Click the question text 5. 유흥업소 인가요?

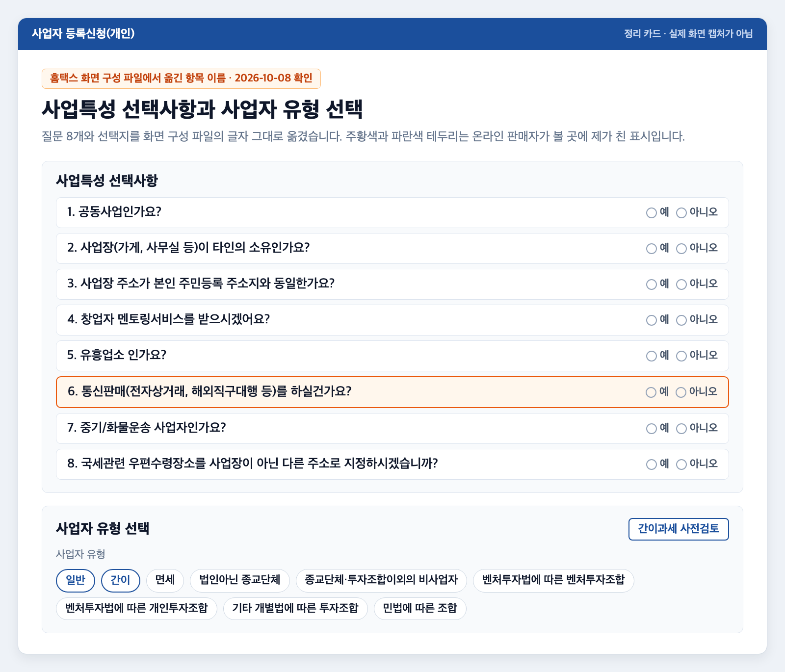[117, 355]
